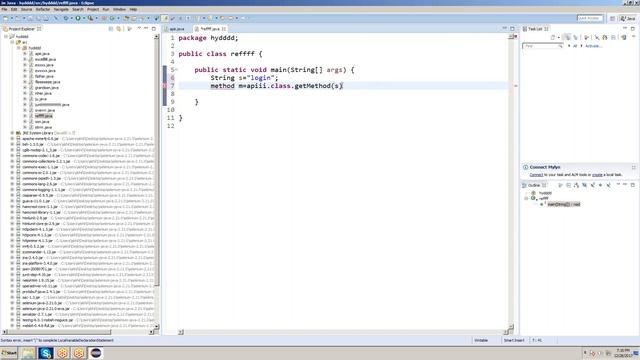Select the Task List tab

[x=535, y=29]
